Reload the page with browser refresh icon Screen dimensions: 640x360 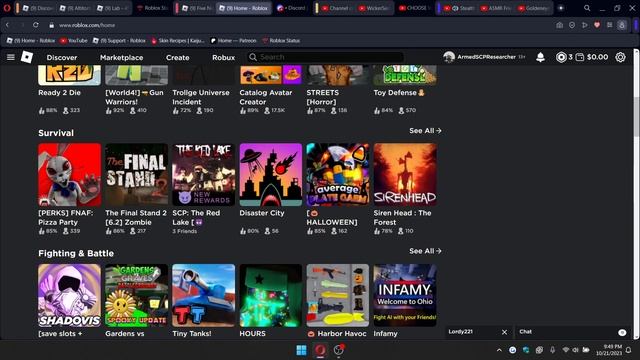[x=36, y=25]
